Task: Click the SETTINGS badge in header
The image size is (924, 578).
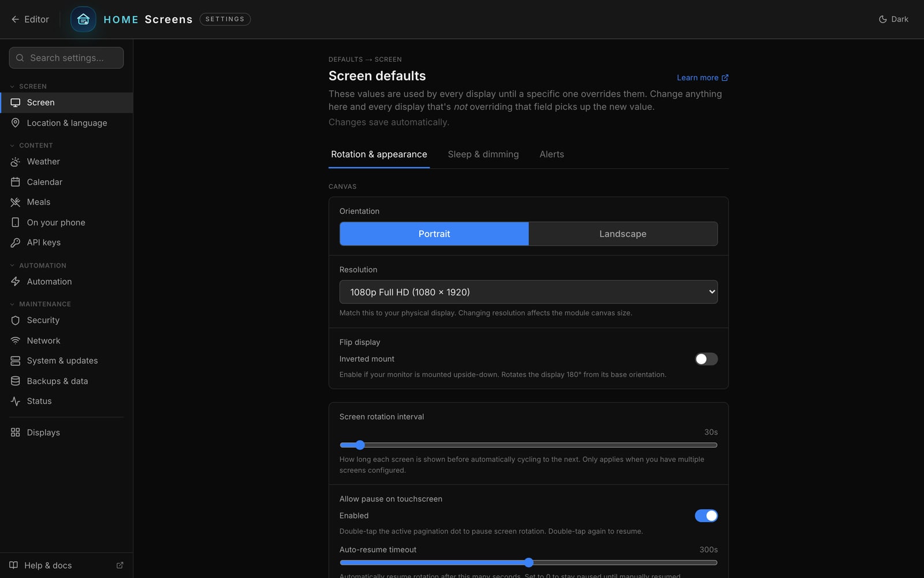Action: pyautogui.click(x=225, y=19)
